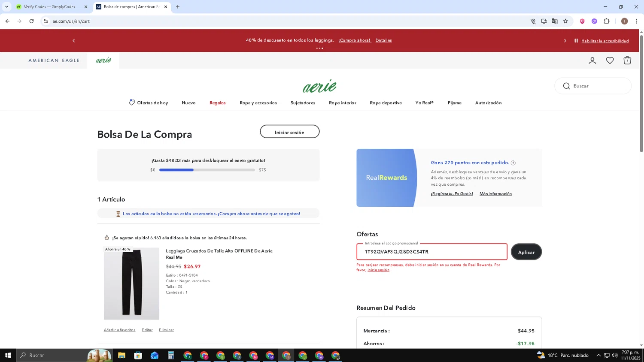Screen dimensions: 644x362
Task: Open Calculator from the taskbar
Action: (171, 355)
